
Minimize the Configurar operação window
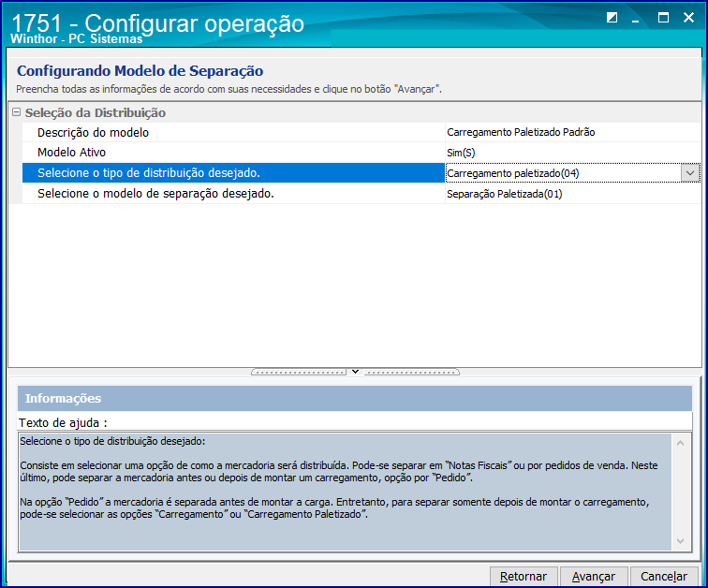(635, 19)
